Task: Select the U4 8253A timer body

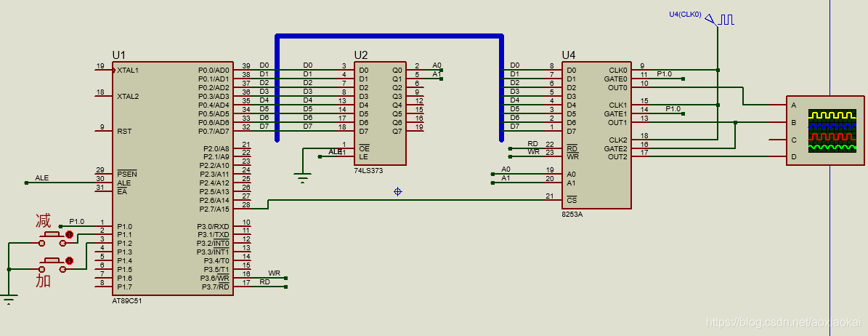Action: (597, 135)
